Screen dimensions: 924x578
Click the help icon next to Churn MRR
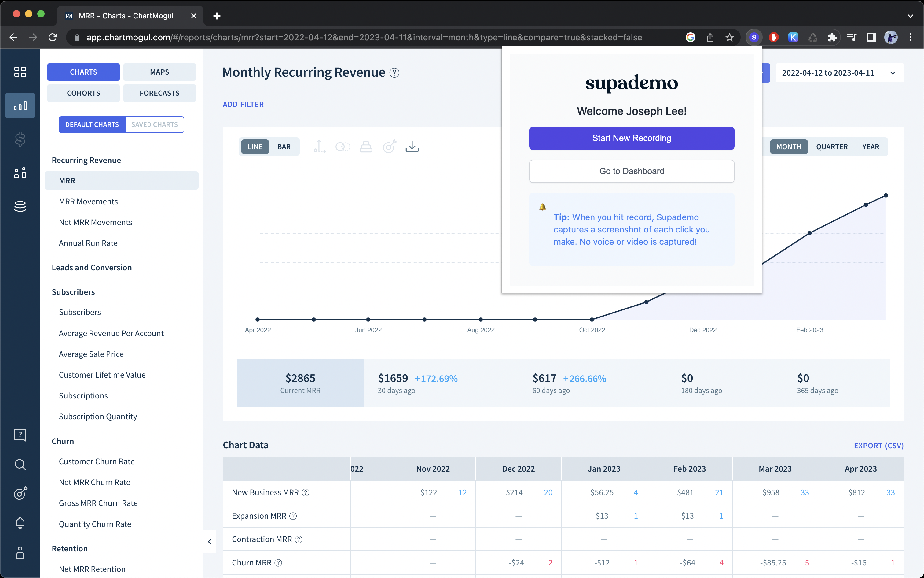coord(278,563)
